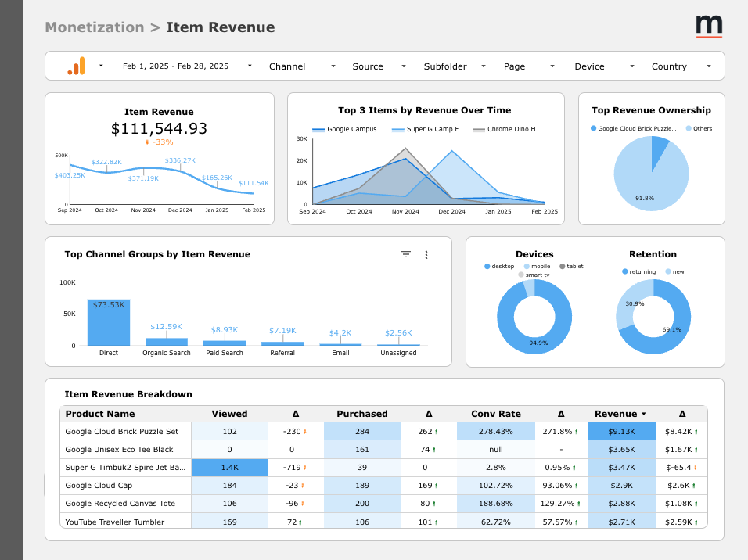Open the filter icon on Top Channel Groups chart
Viewport: 748px width, 560px height.
pyautogui.click(x=406, y=255)
